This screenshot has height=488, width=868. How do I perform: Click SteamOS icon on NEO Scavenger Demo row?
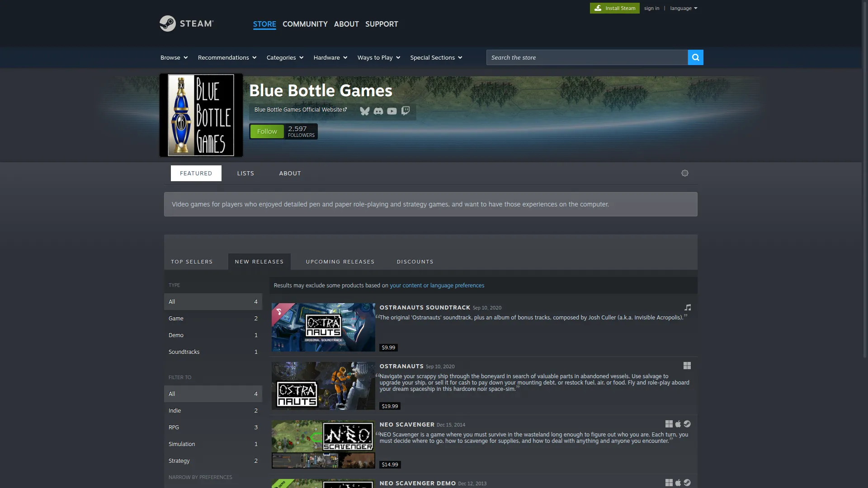coord(687,483)
